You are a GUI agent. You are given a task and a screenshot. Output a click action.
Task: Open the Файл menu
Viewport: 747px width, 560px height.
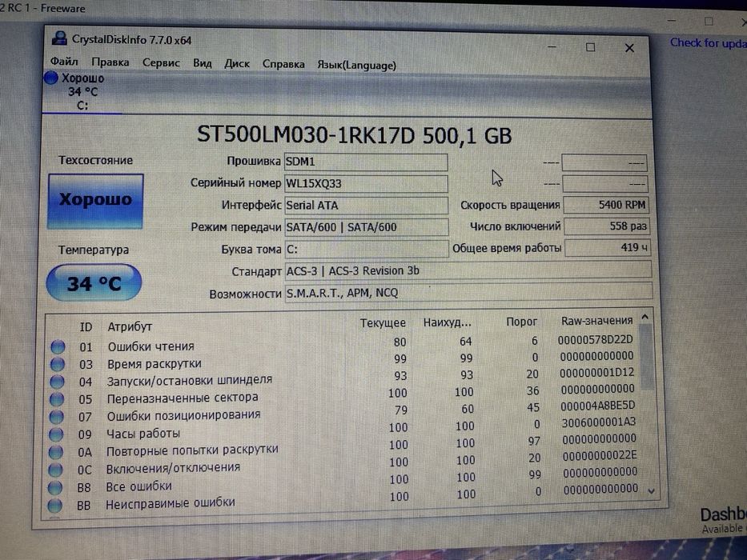point(64,62)
